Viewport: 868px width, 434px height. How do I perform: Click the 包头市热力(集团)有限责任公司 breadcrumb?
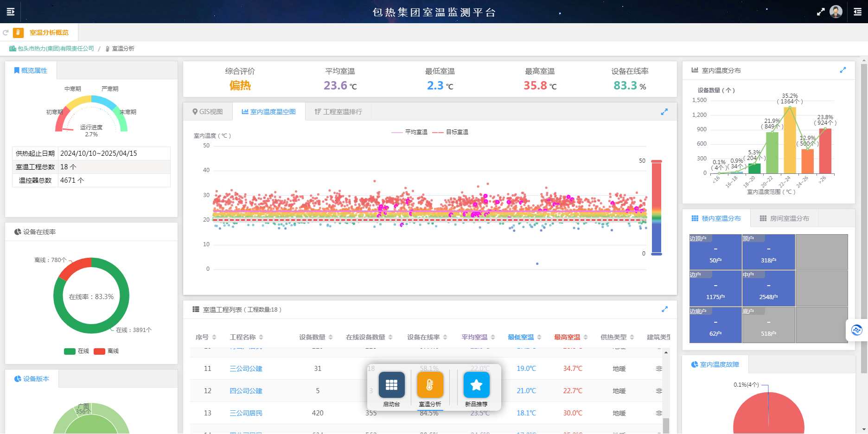pos(56,48)
